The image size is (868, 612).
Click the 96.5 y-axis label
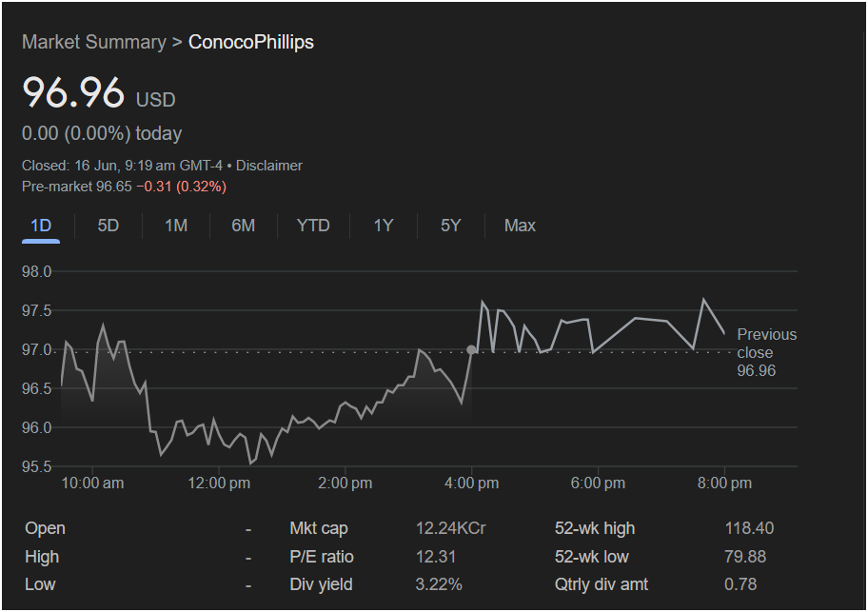36,388
